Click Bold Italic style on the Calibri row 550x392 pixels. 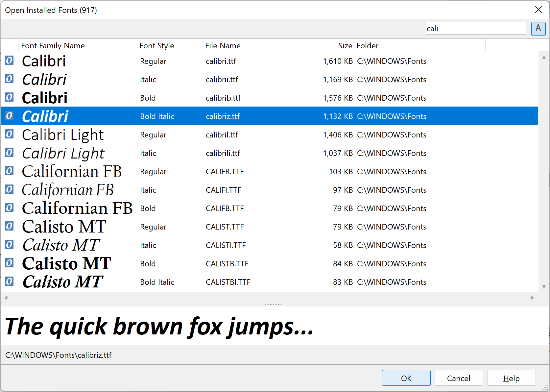pyautogui.click(x=157, y=116)
